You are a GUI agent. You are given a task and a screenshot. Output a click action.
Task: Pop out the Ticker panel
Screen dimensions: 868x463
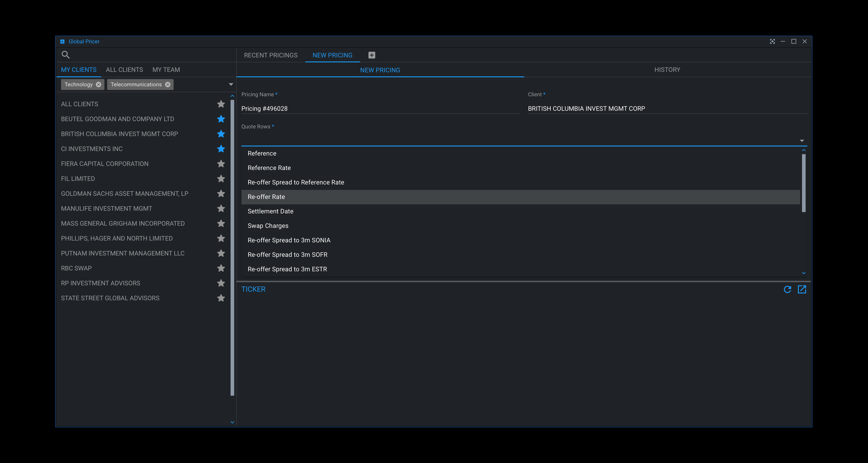802,289
